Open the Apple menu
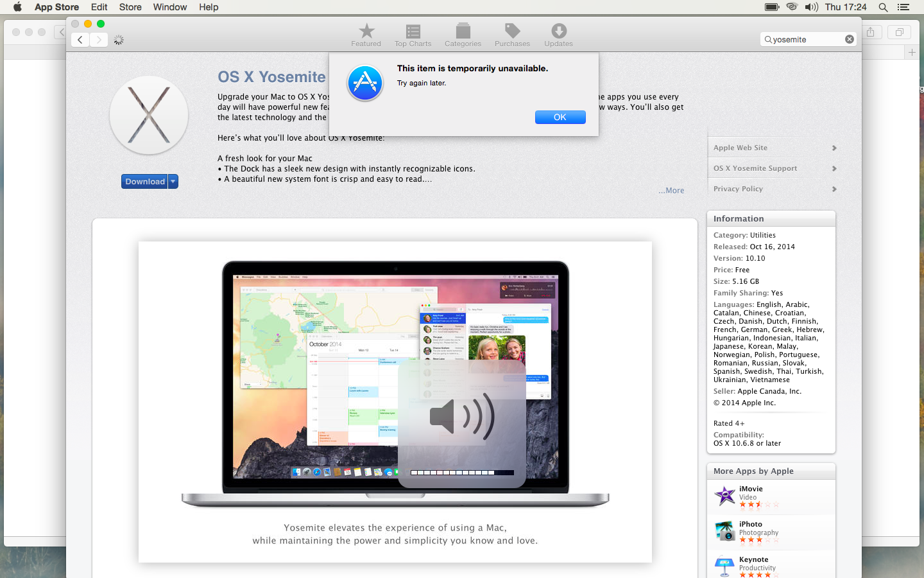Viewport: 924px width, 578px height. click(x=17, y=7)
